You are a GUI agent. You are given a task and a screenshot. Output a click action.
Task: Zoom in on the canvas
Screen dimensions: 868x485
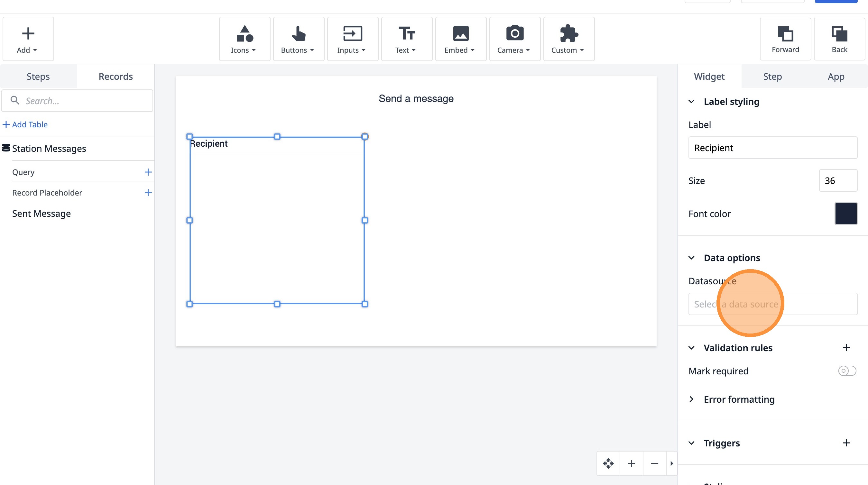632,463
